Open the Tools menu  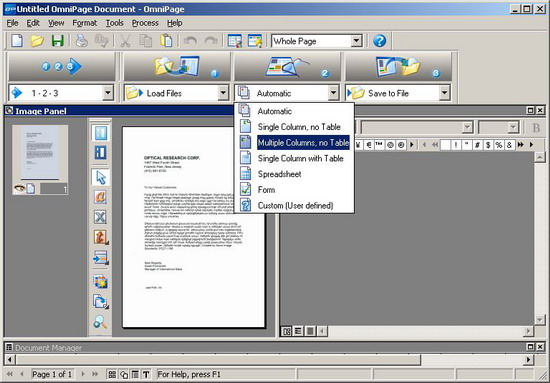tap(115, 23)
